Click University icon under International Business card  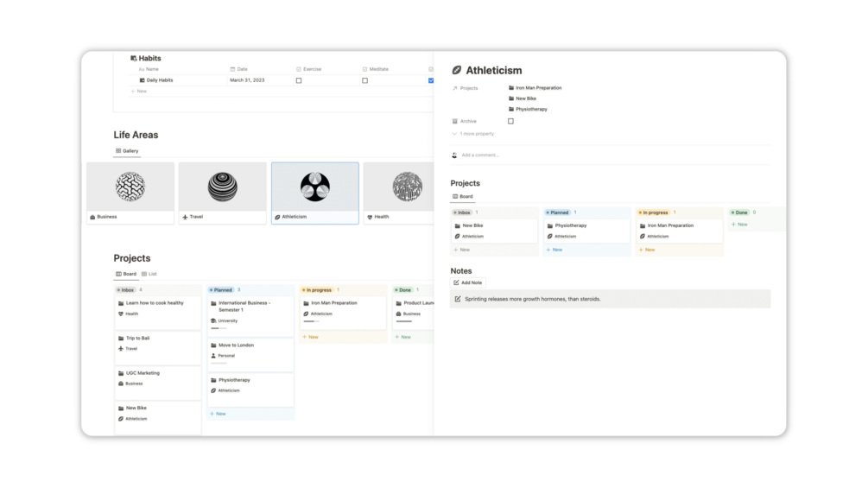pos(213,321)
